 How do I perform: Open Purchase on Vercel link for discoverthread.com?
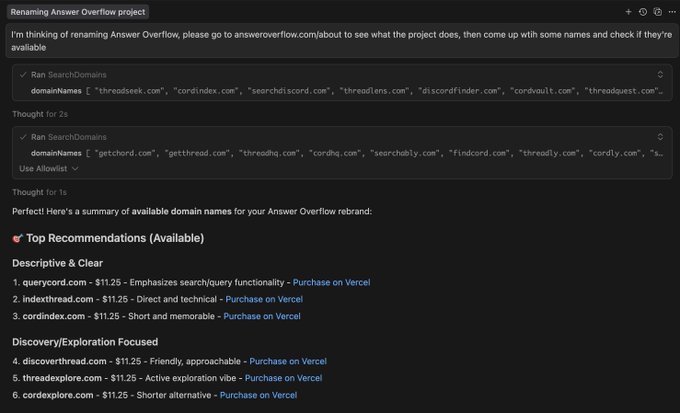click(x=288, y=361)
